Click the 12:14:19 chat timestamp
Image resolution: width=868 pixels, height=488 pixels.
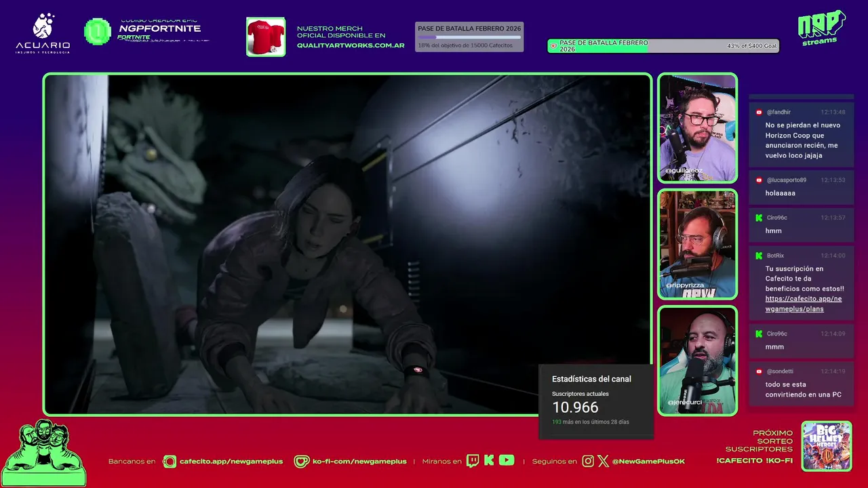[x=833, y=371]
